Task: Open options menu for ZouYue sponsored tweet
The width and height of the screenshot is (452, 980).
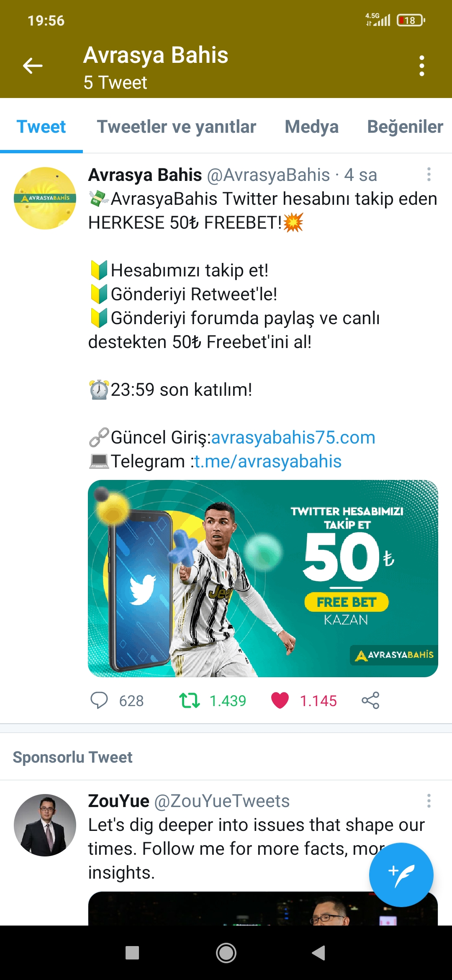Action: [429, 800]
